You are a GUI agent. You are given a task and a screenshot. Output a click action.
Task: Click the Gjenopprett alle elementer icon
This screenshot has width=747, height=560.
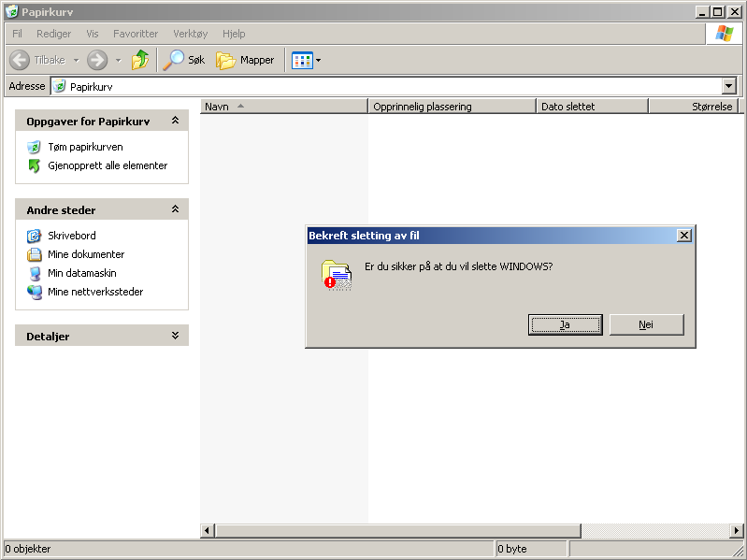tap(34, 165)
